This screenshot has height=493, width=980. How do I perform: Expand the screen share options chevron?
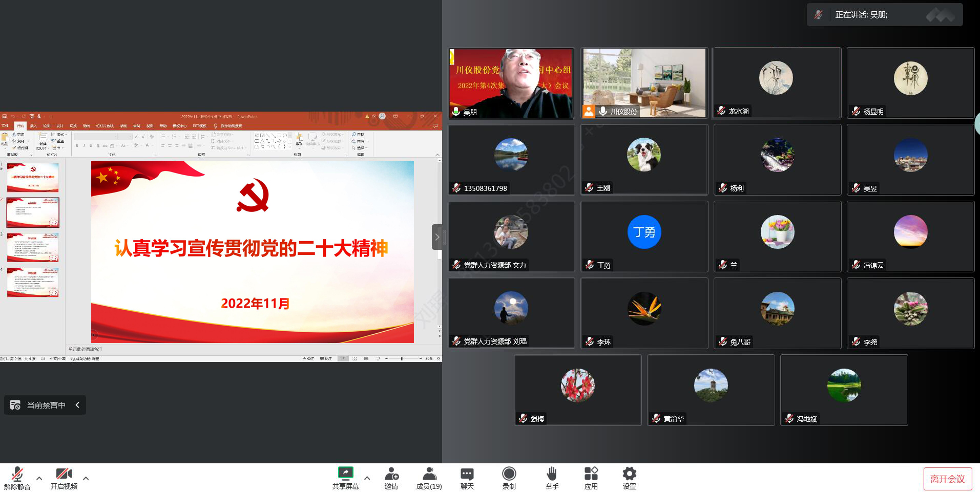(367, 478)
